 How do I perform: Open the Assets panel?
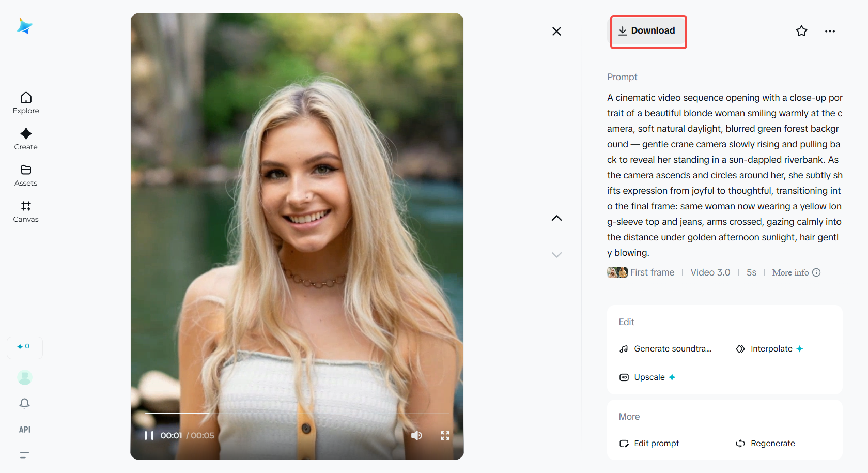click(x=25, y=175)
